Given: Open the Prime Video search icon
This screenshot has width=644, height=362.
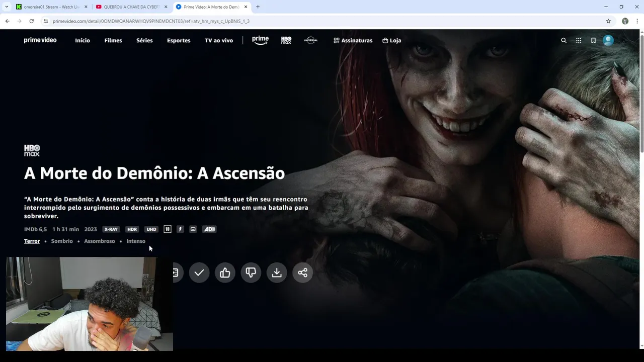Looking at the screenshot, I should click(563, 40).
